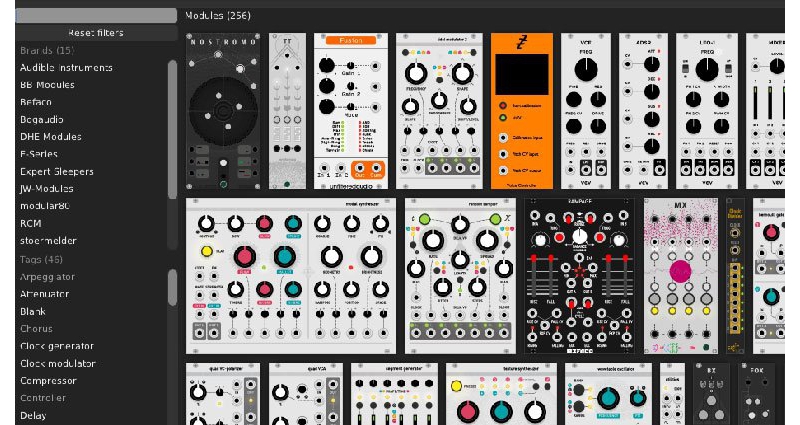This screenshot has height=425, width=800.
Task: Add the Befaco RAMPAGE module
Action: click(580, 276)
